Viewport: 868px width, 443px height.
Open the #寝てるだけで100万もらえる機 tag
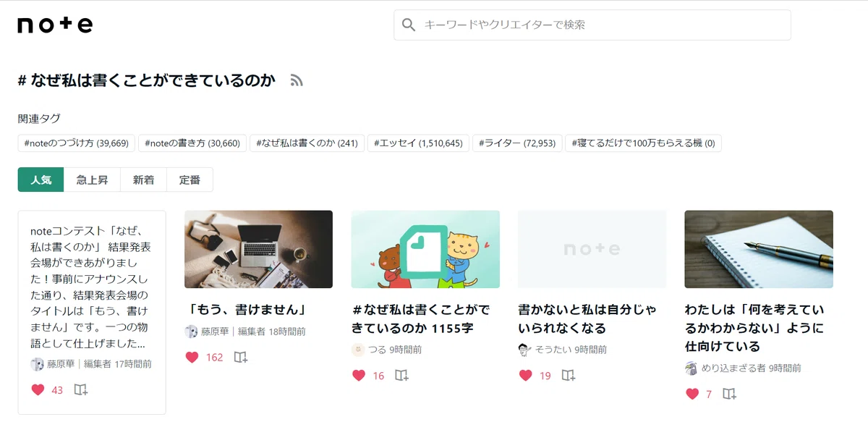[643, 143]
